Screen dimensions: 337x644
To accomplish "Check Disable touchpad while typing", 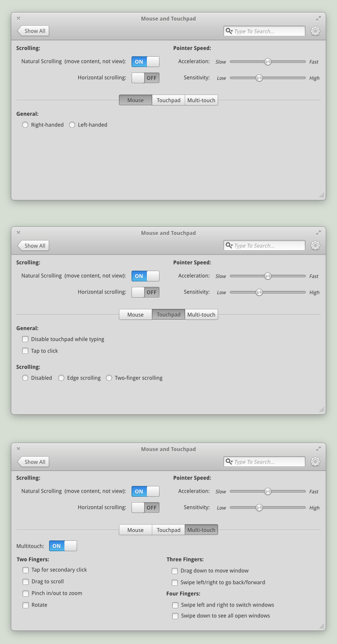I will click(x=25, y=339).
